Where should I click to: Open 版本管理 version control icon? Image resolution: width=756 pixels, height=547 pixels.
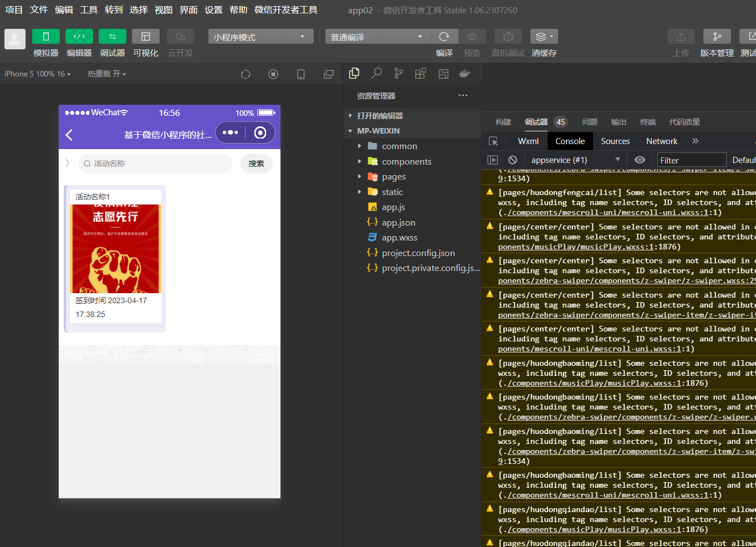[717, 37]
